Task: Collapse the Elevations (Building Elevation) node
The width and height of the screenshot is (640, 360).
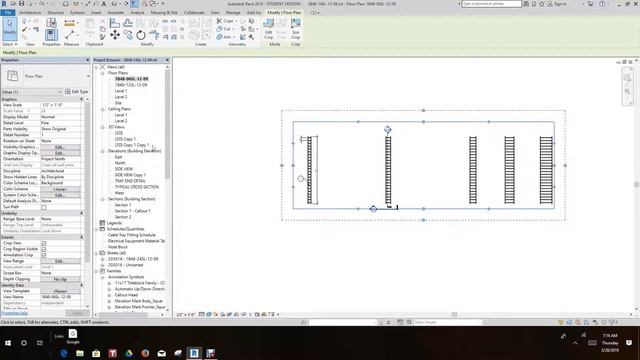Action: [103, 151]
